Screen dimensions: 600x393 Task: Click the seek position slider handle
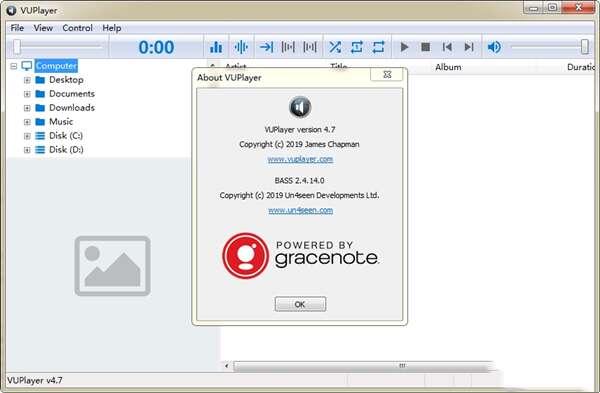(x=17, y=47)
